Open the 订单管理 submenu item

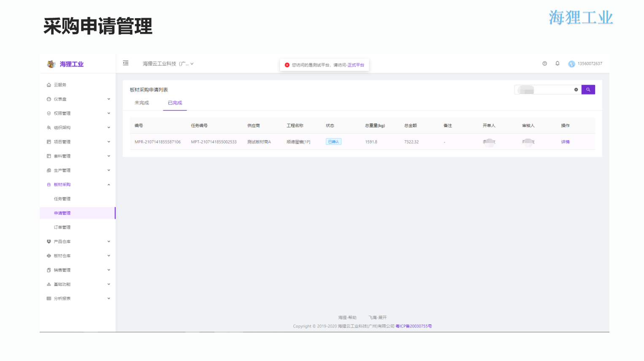click(62, 227)
